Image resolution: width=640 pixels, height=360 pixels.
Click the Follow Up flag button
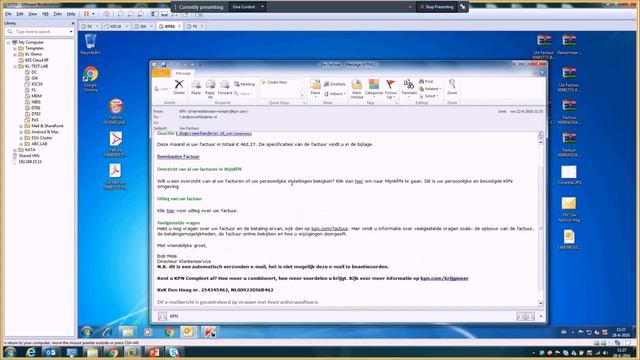pos(391,89)
